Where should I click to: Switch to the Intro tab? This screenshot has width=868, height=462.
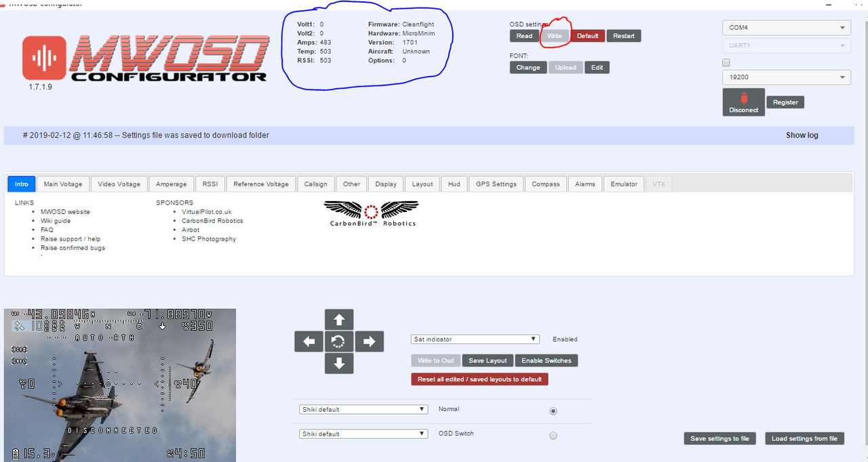click(x=22, y=184)
